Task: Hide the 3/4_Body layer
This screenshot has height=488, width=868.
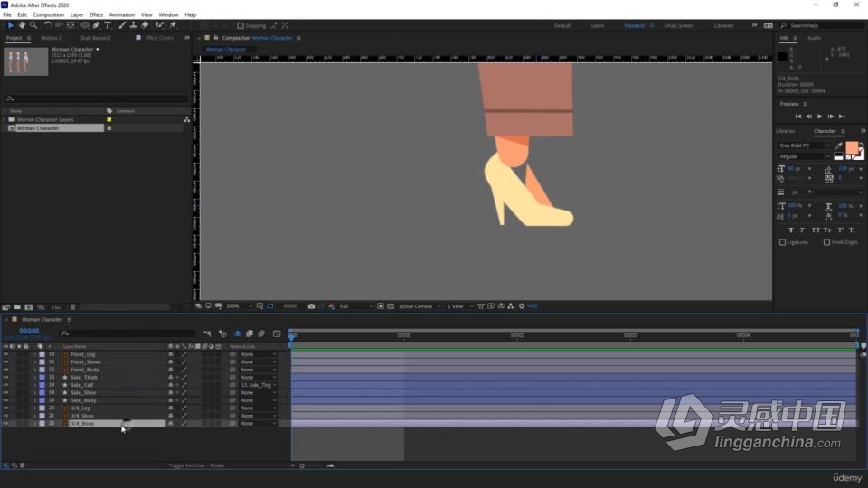Action: (6, 423)
